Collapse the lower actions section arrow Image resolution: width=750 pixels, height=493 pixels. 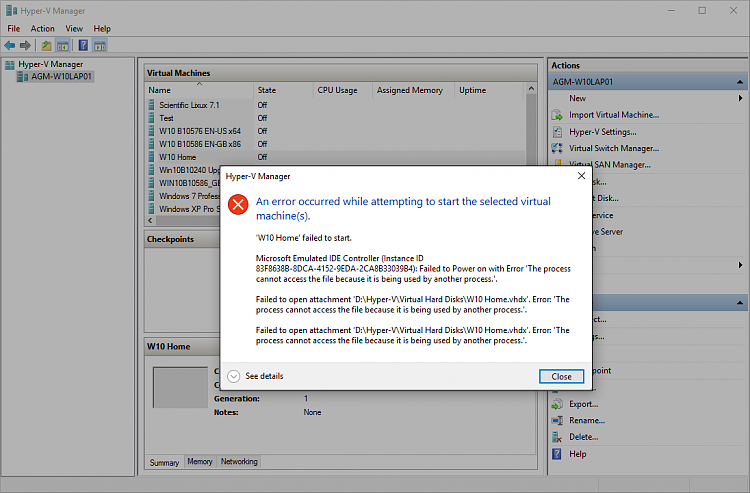(x=740, y=303)
